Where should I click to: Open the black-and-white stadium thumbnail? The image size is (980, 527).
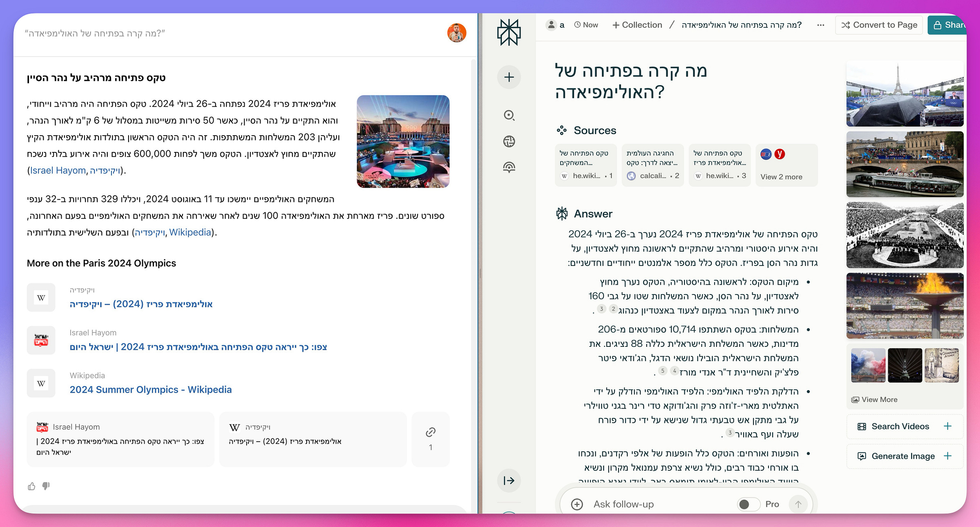pos(905,235)
